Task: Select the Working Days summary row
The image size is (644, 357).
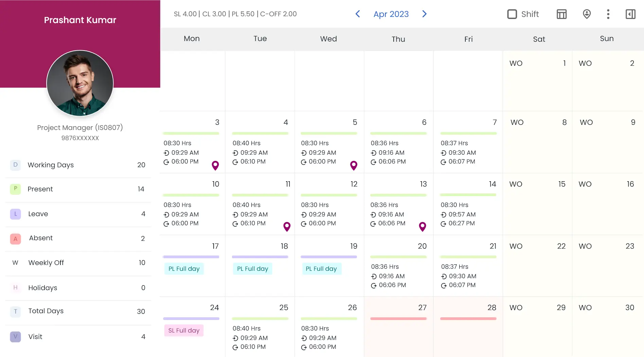Action: point(78,165)
